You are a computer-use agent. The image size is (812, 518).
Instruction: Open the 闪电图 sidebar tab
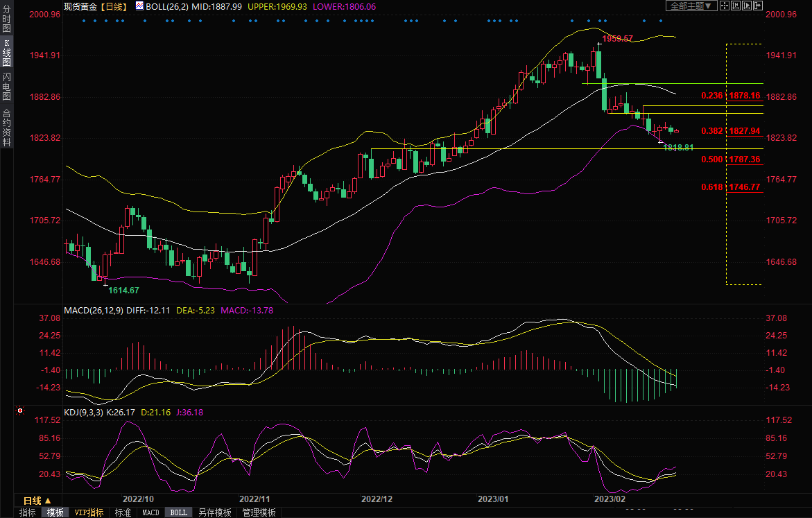tap(6, 86)
